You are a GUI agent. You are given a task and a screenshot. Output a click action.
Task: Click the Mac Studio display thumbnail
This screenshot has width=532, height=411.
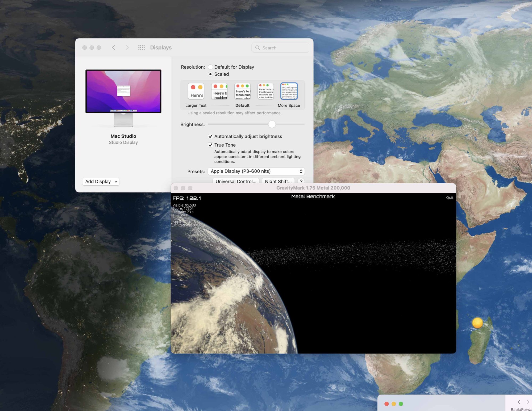pyautogui.click(x=123, y=91)
